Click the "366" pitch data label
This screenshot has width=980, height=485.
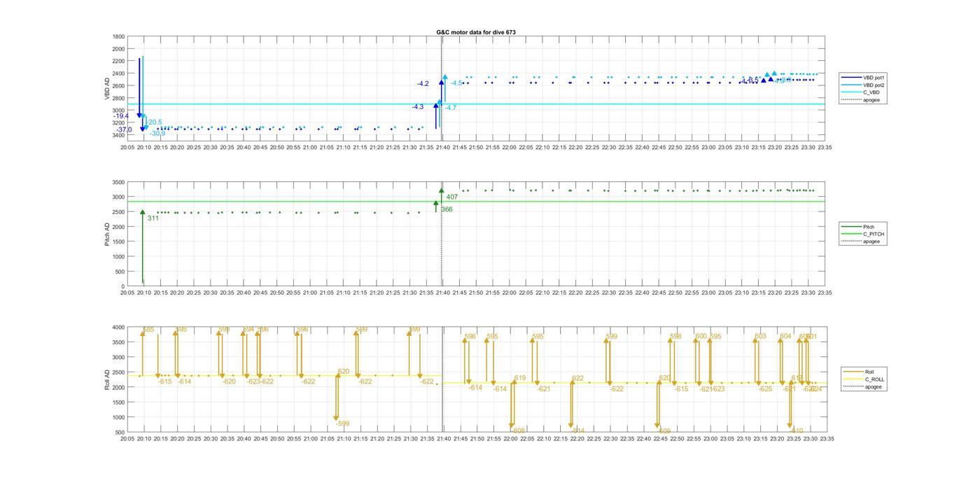tap(447, 209)
